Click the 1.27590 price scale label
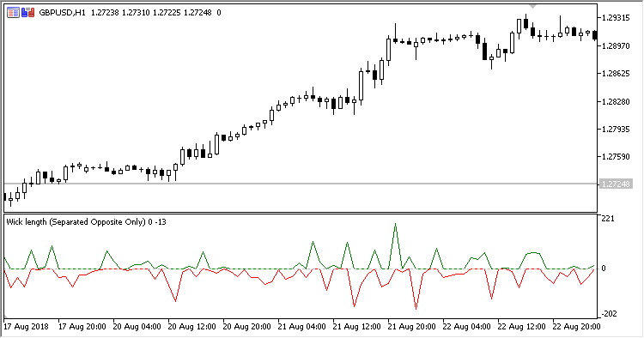 [616, 157]
